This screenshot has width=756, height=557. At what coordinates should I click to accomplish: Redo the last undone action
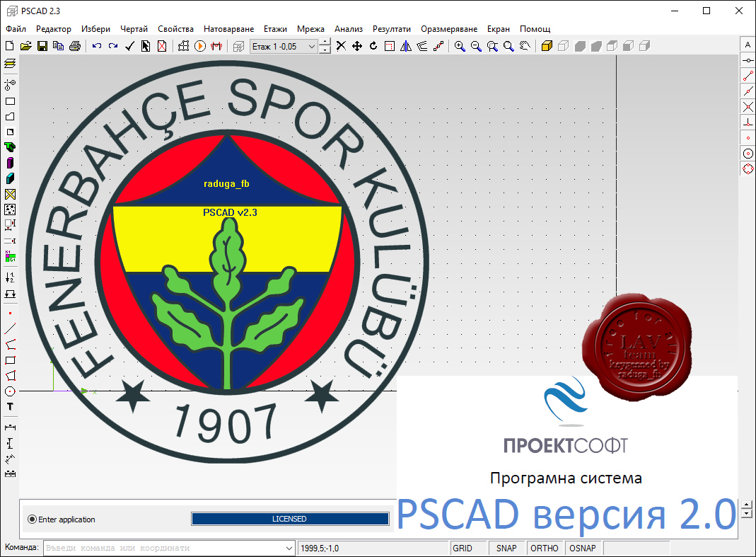(x=113, y=46)
